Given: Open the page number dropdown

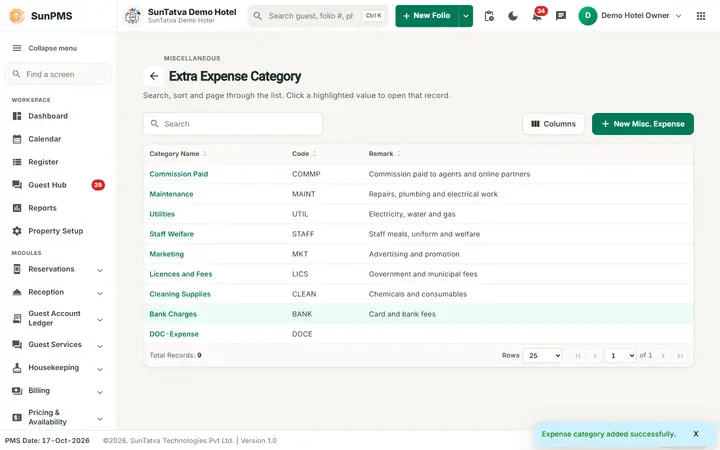Looking at the screenshot, I should (x=620, y=355).
